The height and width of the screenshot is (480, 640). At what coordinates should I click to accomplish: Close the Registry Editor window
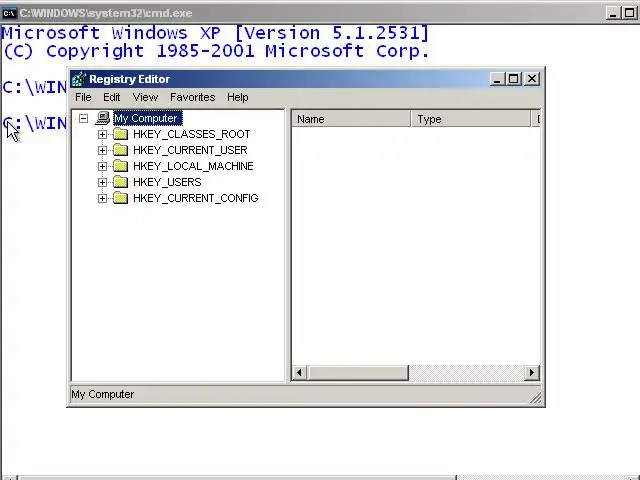click(x=532, y=79)
